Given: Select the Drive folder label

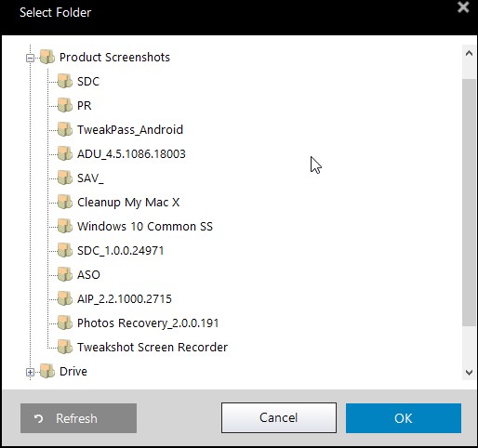Looking at the screenshot, I should 73,372.
